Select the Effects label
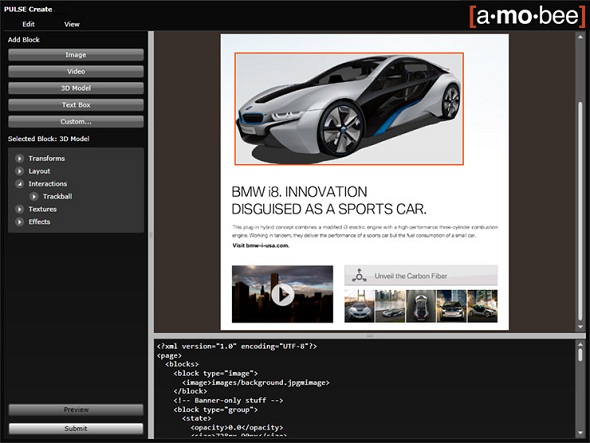Image resolution: width=590 pixels, height=443 pixels. (x=39, y=222)
